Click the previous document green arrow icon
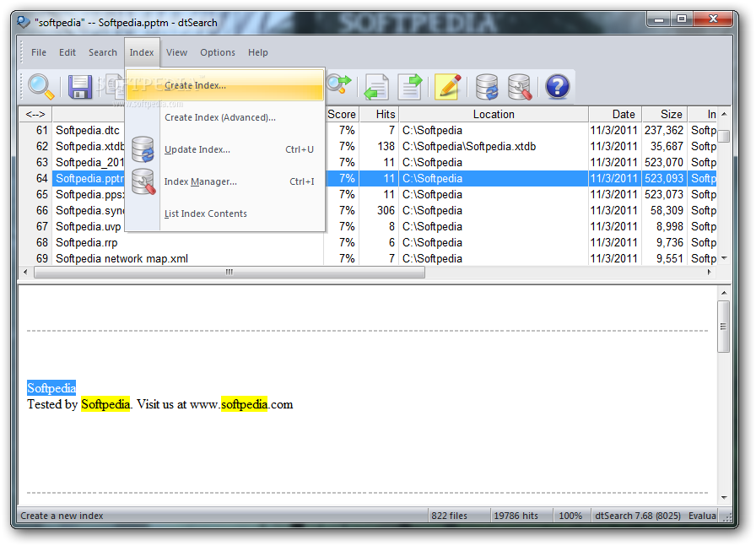Screen dimensions: 756x546 [376, 87]
